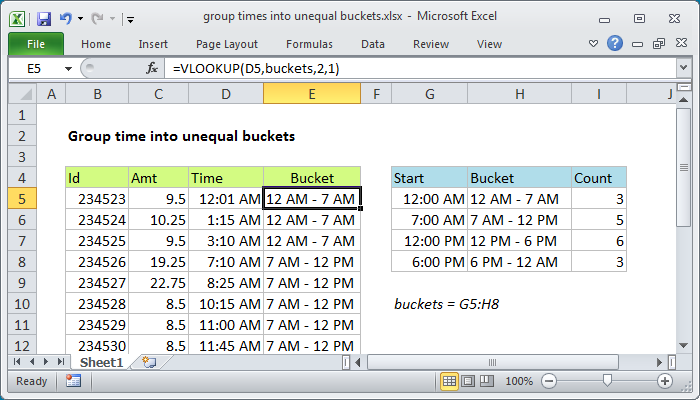Viewport: 700px width, 400px height.
Task: Click the Select All corner triangle
Action: click(22, 94)
